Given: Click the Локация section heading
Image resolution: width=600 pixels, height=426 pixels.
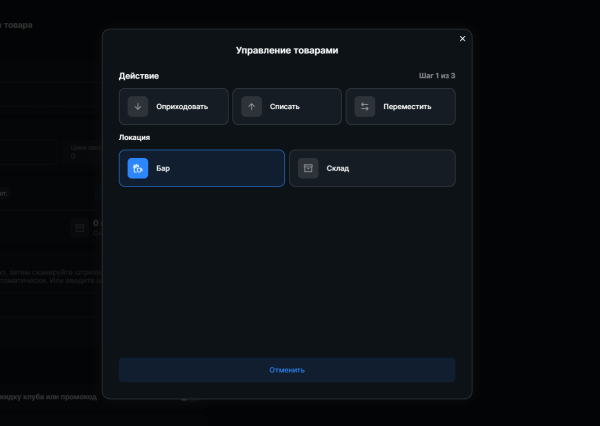Looking at the screenshot, I should (x=134, y=137).
